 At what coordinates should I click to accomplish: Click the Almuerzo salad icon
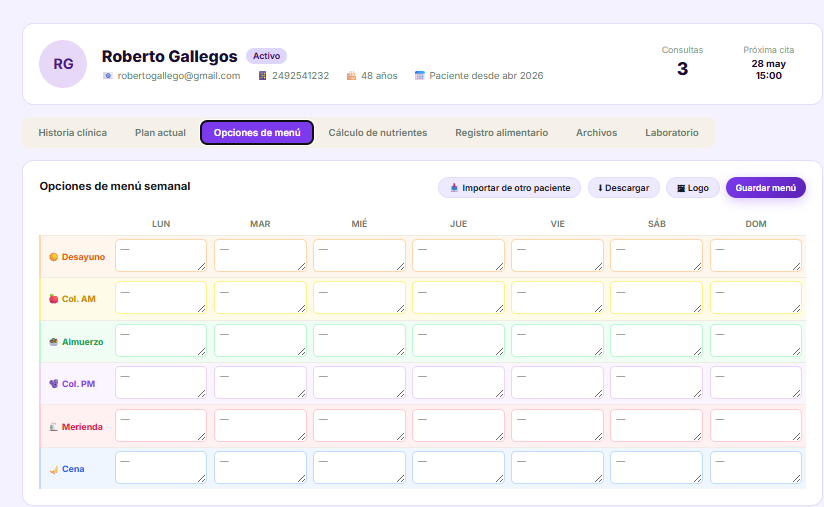coord(54,342)
